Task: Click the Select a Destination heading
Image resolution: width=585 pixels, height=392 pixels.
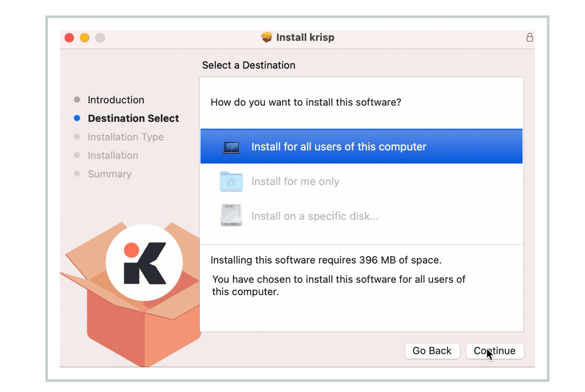Action: pos(249,65)
